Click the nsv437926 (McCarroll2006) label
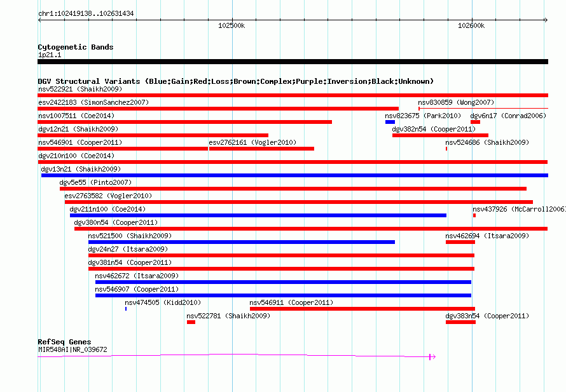The image size is (566, 392). point(519,209)
